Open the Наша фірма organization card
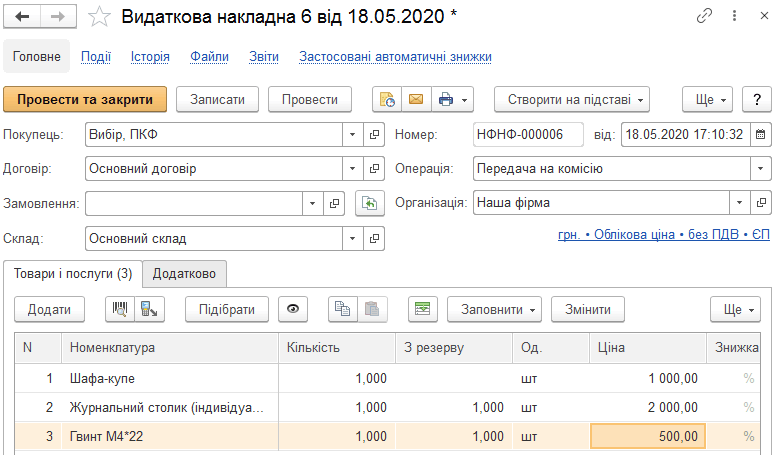This screenshot has height=455, width=779. pyautogui.click(x=761, y=203)
